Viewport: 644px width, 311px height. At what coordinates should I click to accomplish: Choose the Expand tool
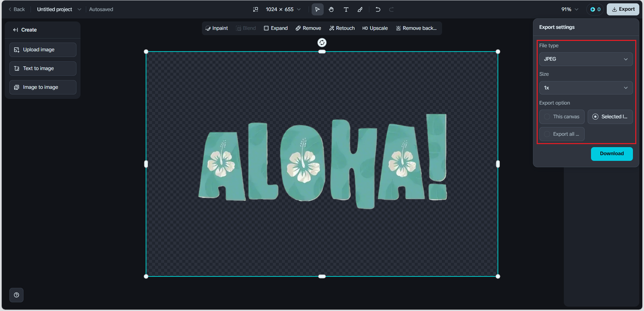(276, 28)
